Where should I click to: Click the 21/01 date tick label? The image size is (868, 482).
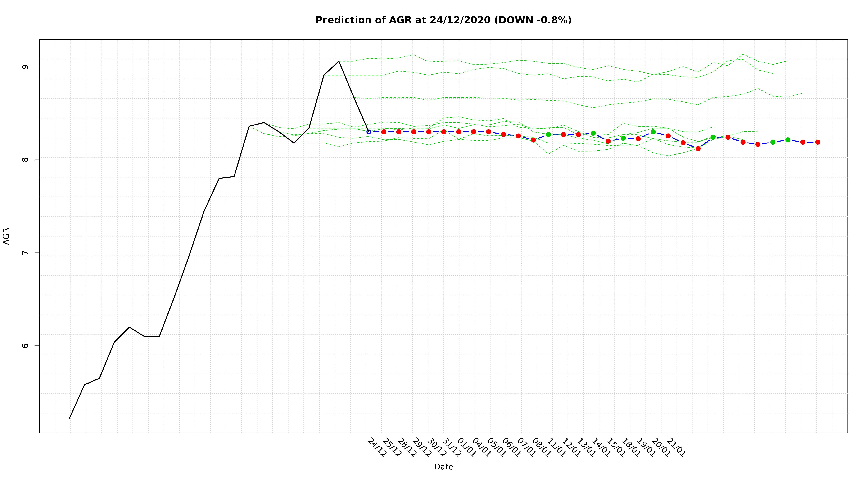point(676,448)
